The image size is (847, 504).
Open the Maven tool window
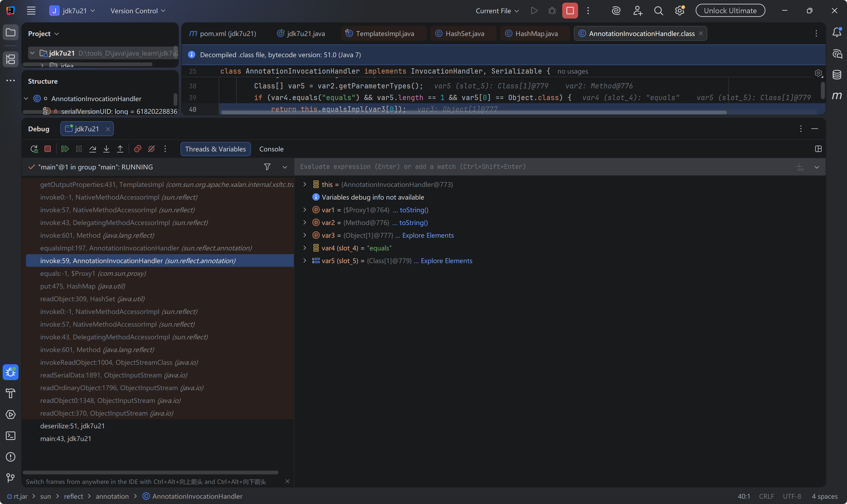pos(837,96)
